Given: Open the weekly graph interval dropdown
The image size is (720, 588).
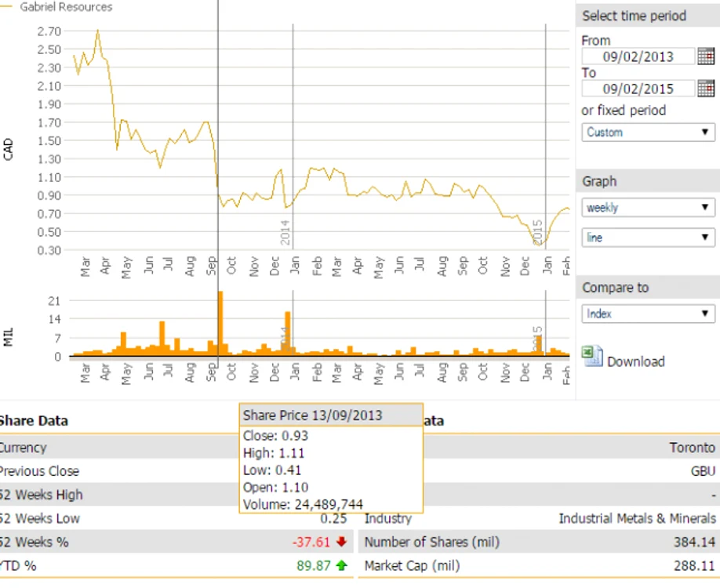Looking at the screenshot, I should 648,208.
